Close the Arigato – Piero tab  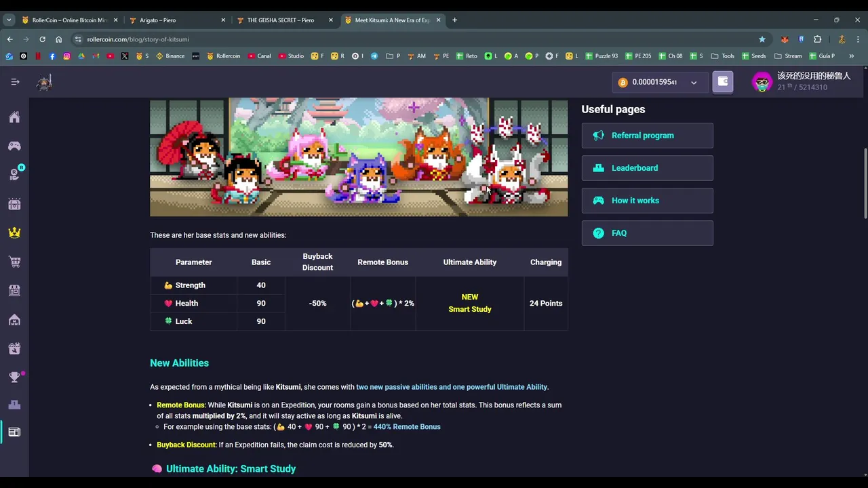click(x=223, y=20)
